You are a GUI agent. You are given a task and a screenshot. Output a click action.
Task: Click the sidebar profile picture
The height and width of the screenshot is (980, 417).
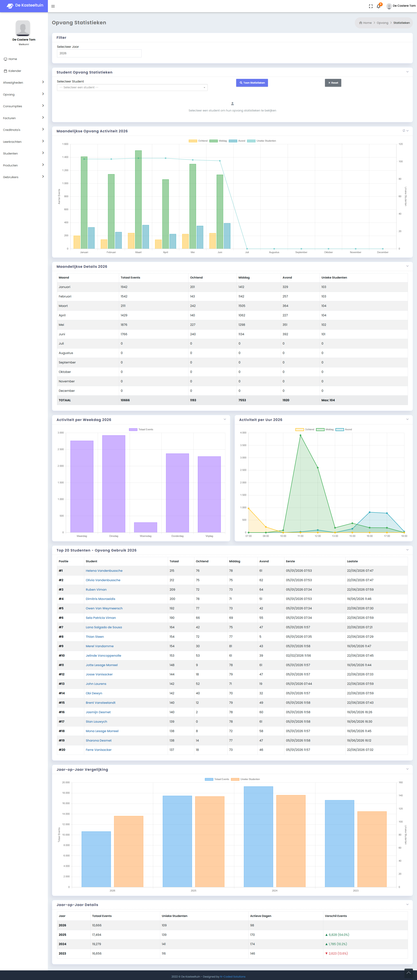(x=23, y=28)
